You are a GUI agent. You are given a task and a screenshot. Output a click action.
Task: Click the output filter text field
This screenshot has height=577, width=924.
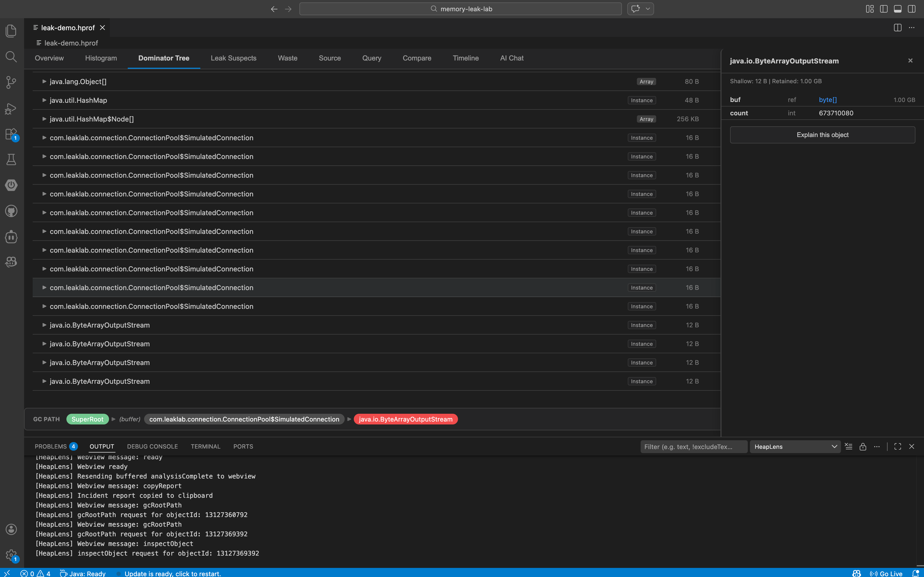tap(693, 446)
